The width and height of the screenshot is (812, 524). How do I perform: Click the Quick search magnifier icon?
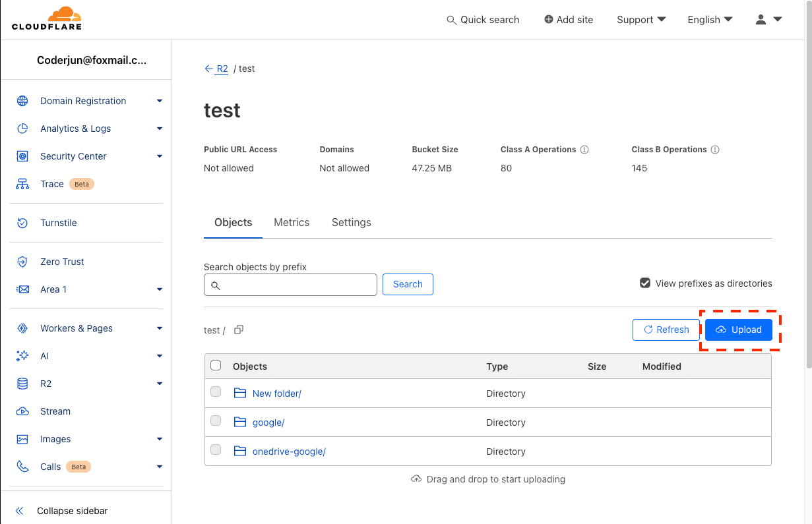tap(452, 20)
